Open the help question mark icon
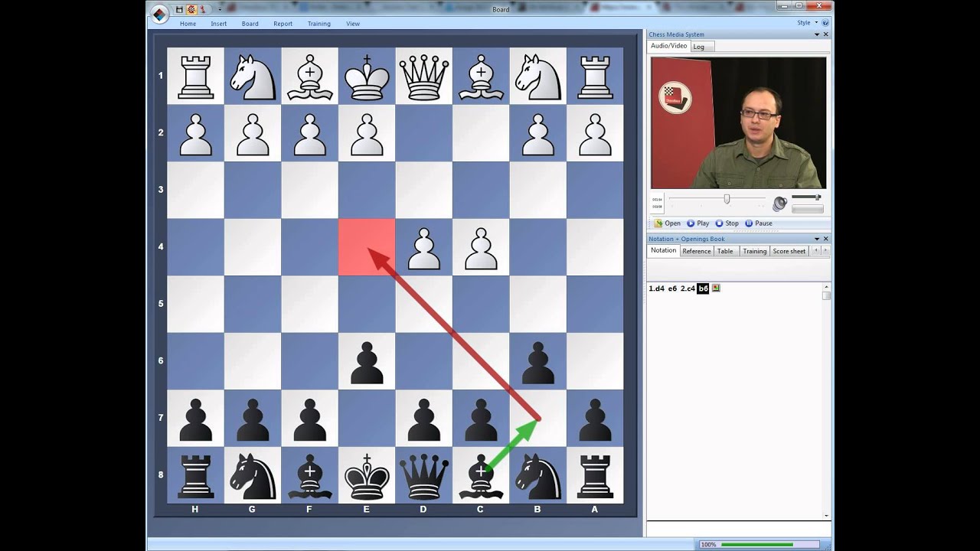The width and height of the screenshot is (980, 551). click(x=825, y=23)
